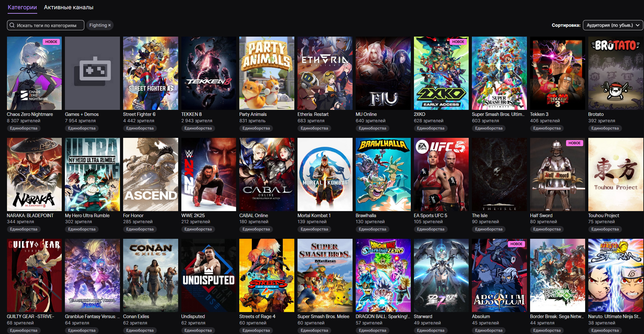The height and width of the screenshot is (334, 644).
Task: Remove the Fighting tag filter
Action: coord(109,25)
